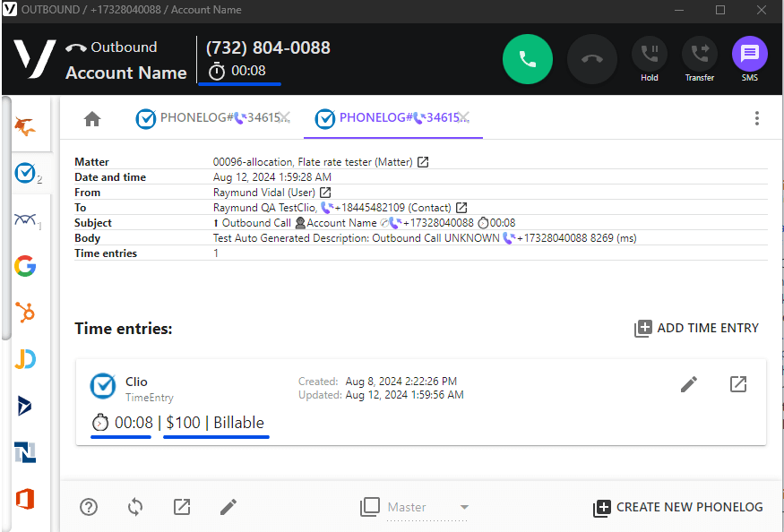Open the Office integration in sidebar

[x=25, y=499]
